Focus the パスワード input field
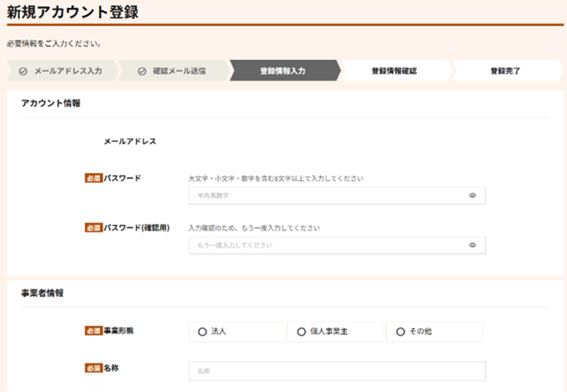Image resolution: width=567 pixels, height=392 pixels. 324,196
